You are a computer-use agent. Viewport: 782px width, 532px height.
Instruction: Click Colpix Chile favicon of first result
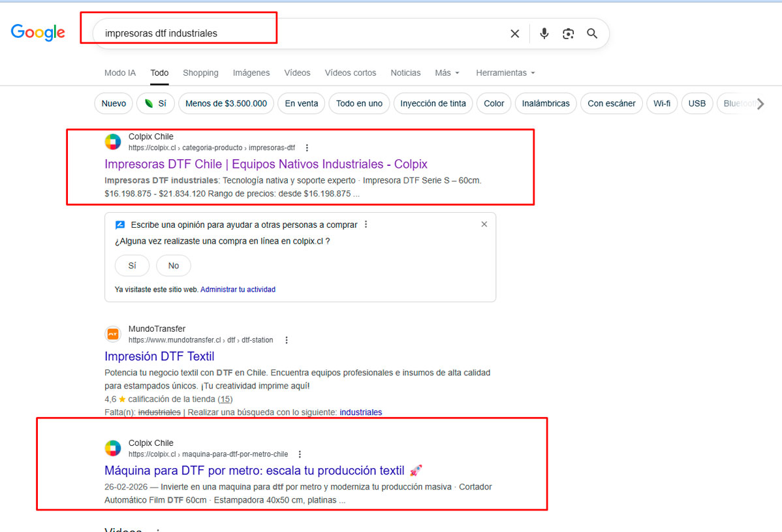point(113,142)
